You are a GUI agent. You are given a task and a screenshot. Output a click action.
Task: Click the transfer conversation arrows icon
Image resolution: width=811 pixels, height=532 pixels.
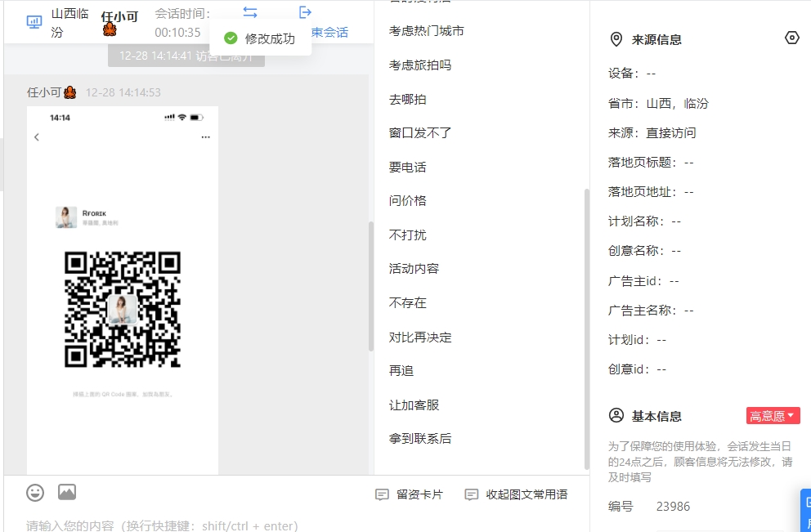250,12
